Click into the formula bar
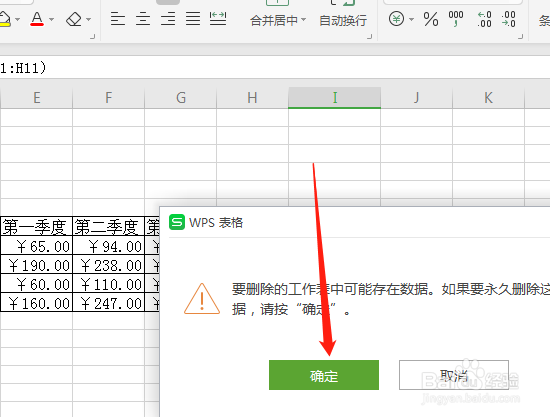Image resolution: width=550 pixels, height=417 pixels. (x=275, y=67)
